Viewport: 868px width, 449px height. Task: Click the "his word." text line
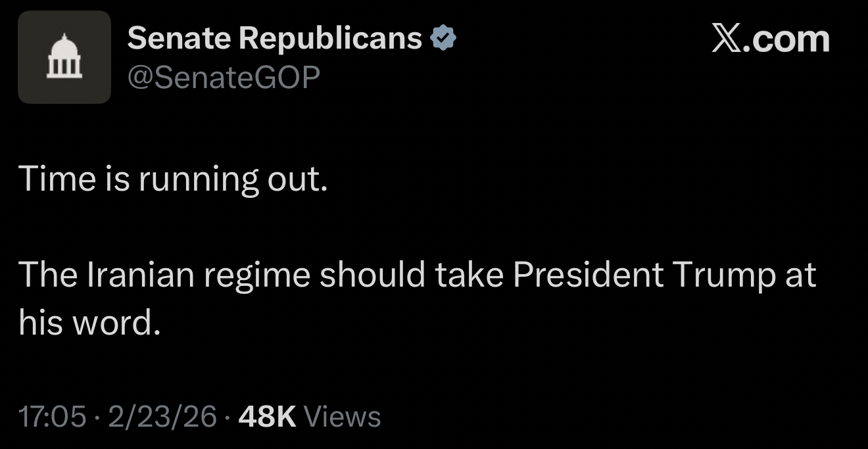pos(89,323)
